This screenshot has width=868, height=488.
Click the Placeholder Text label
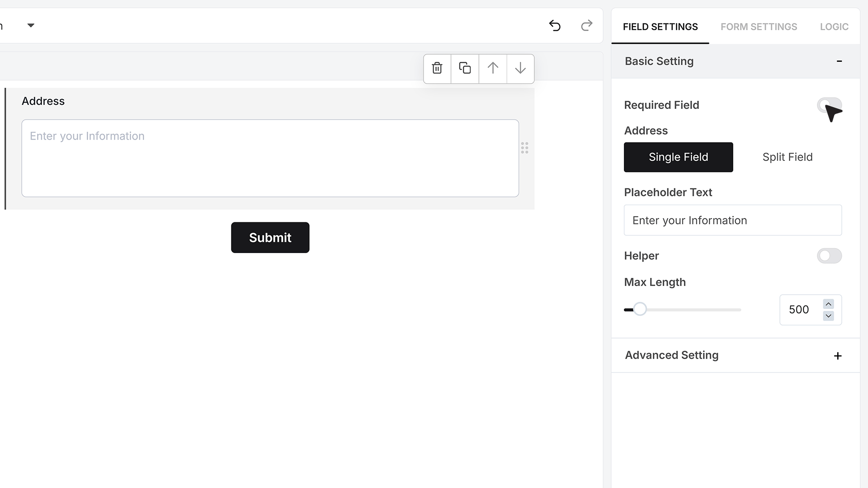[668, 192]
